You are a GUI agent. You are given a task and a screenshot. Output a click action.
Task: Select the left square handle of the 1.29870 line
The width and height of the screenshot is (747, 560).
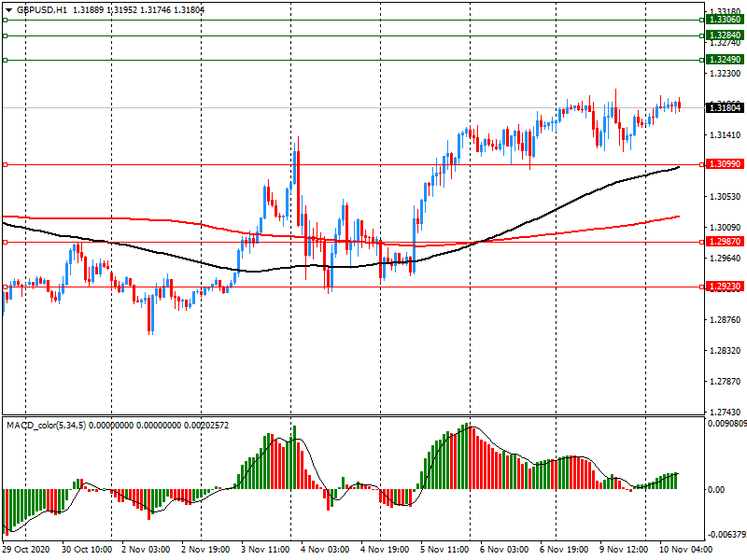pyautogui.click(x=5, y=242)
